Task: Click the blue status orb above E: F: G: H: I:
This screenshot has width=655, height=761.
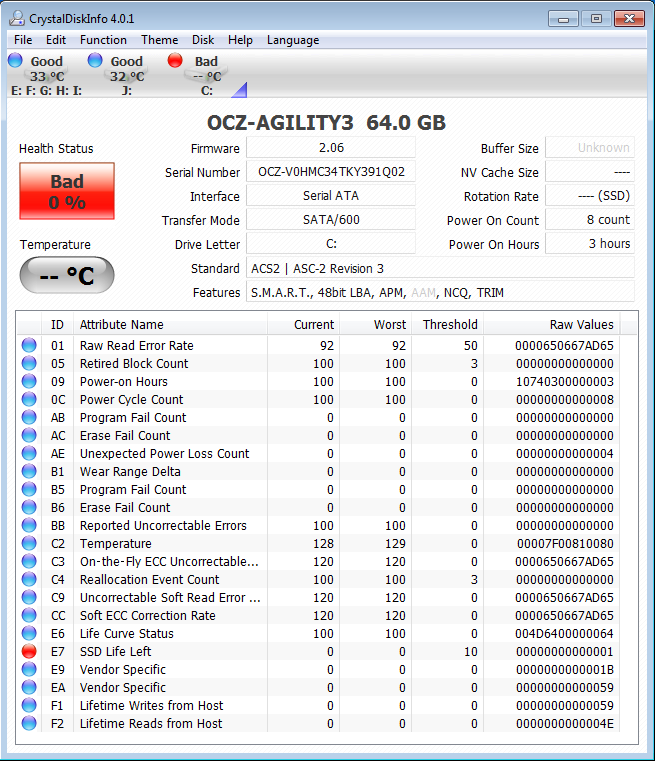Action: coord(16,60)
